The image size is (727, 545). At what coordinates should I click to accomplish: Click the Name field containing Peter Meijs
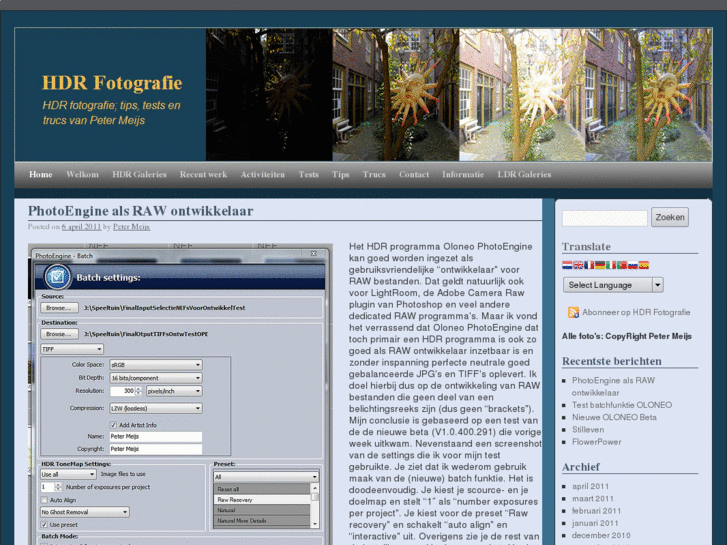coord(156,436)
